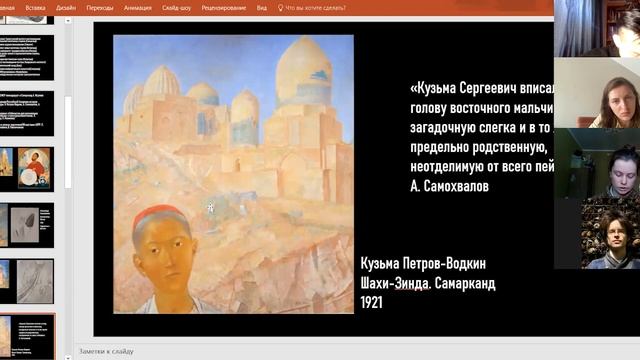Screen dimensions: 640x360
Task: Open the Рецензирование tab
Action: 224,8
